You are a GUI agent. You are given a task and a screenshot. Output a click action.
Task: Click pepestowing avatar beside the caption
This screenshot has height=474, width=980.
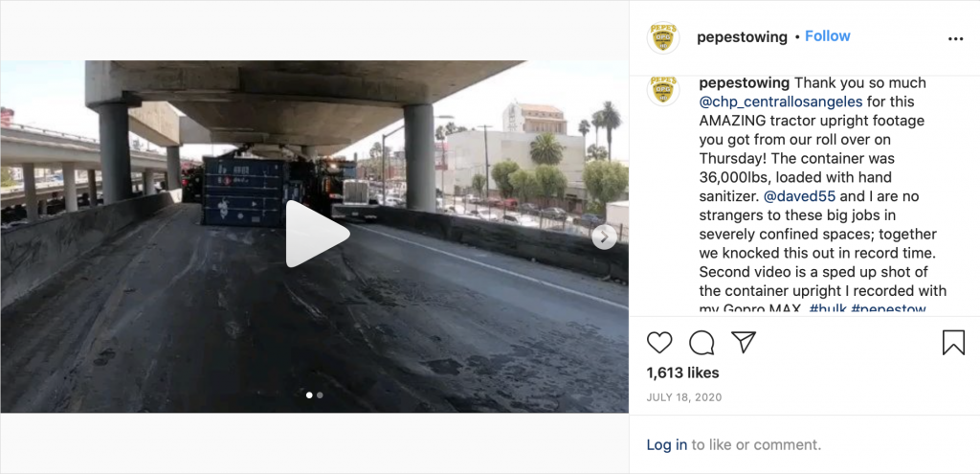click(x=663, y=90)
